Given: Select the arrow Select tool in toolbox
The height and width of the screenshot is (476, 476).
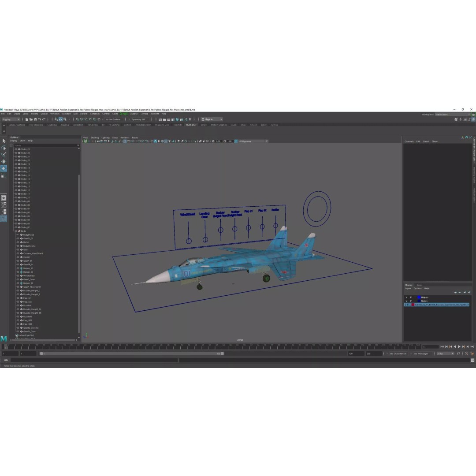Looking at the screenshot, I should pos(4,141).
